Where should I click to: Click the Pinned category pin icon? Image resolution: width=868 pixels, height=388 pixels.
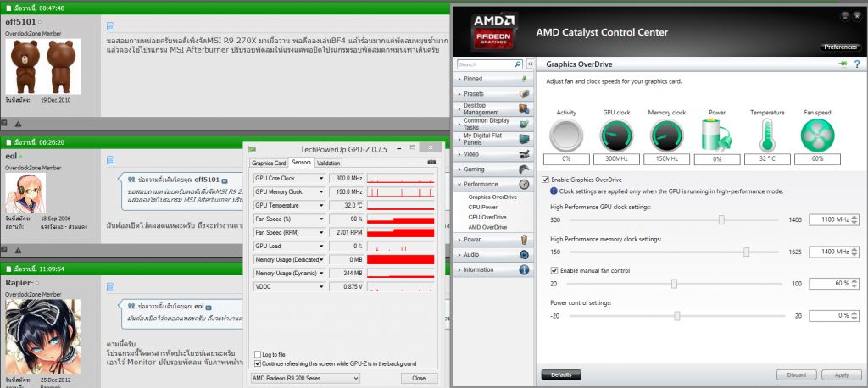pyautogui.click(x=524, y=79)
